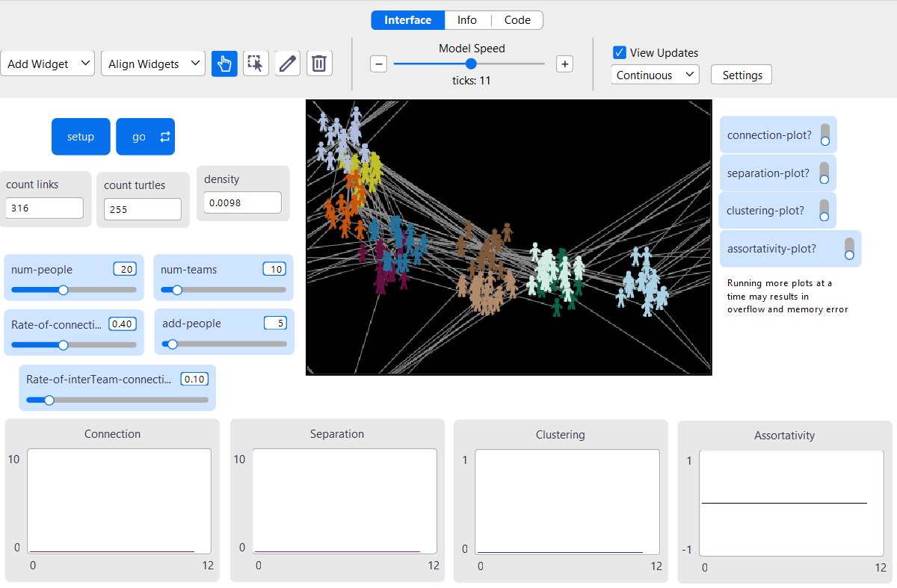Click the num-teams slider track

coord(224,290)
